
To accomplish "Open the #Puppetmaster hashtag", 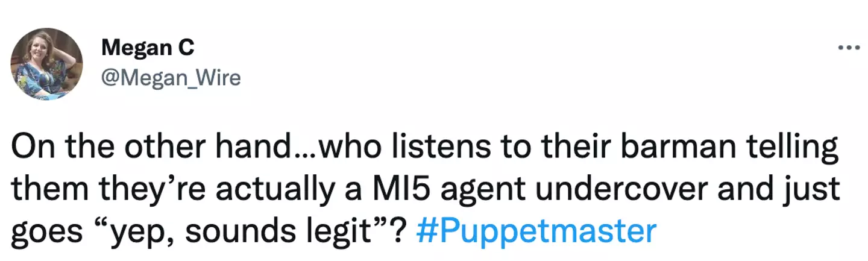I will (536, 231).
